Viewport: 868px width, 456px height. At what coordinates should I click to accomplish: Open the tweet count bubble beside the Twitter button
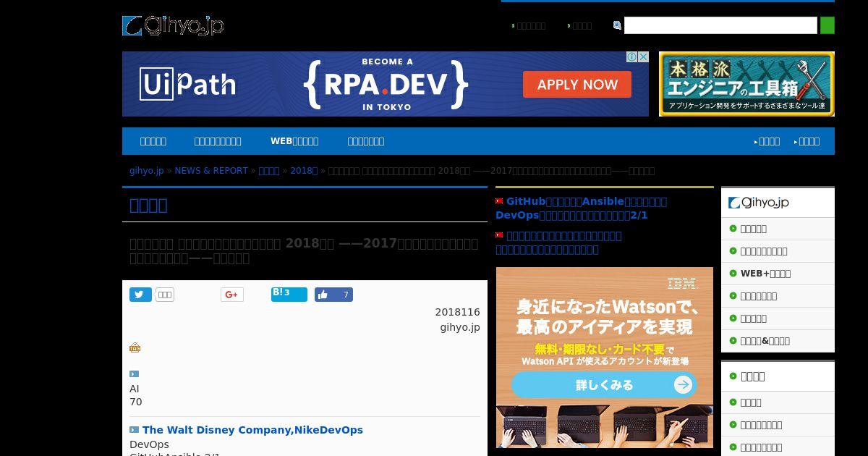coord(165,295)
